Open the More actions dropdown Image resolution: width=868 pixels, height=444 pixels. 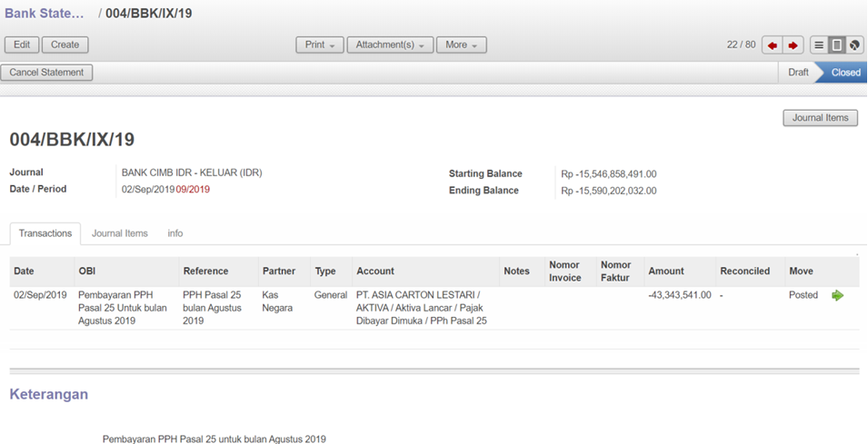pos(461,44)
